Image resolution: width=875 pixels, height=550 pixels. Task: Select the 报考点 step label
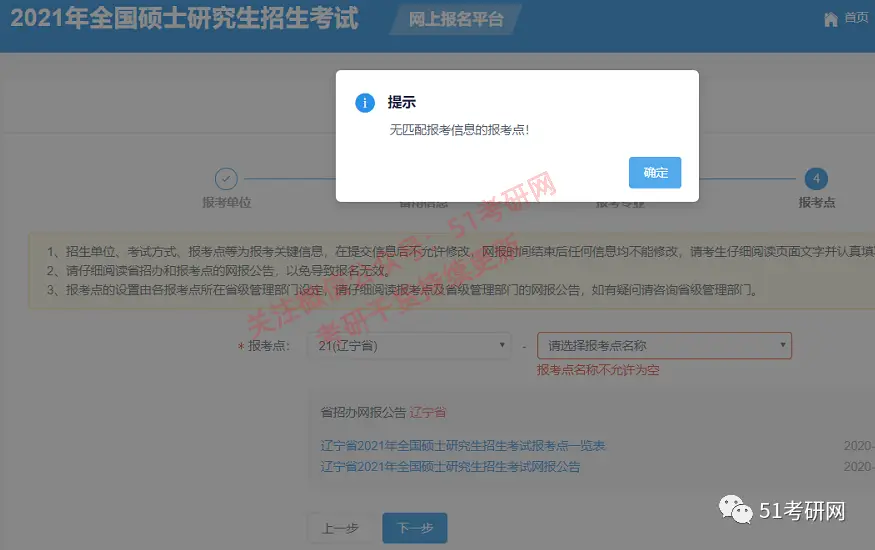tap(816, 202)
